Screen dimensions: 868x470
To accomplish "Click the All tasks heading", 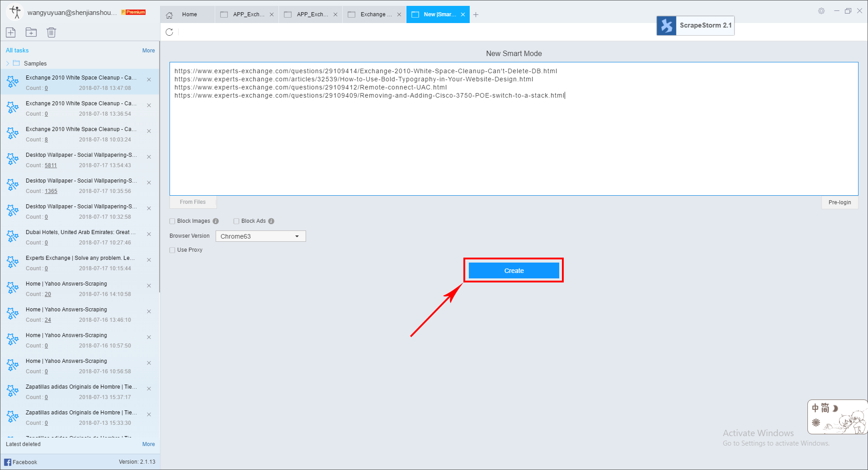I will click(x=17, y=51).
